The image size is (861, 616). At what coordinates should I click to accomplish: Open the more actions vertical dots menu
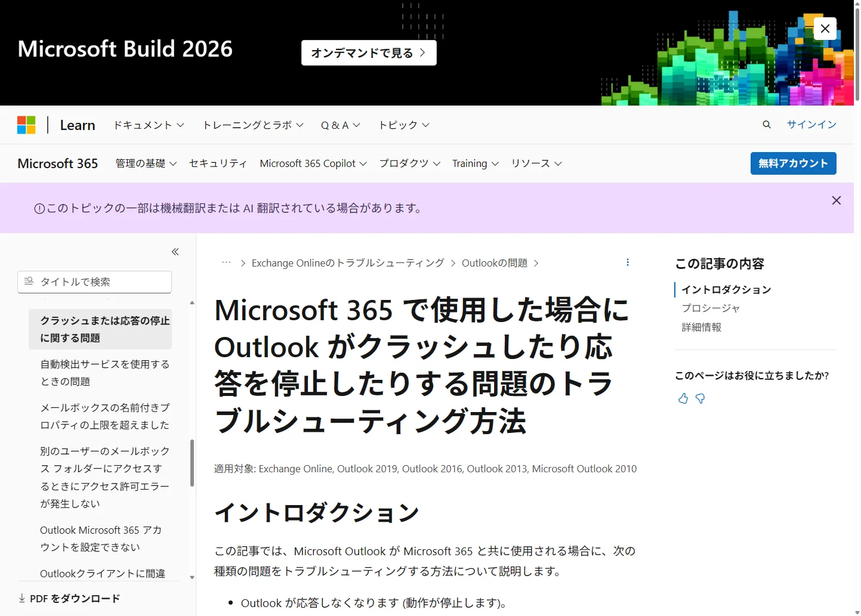pos(628,262)
